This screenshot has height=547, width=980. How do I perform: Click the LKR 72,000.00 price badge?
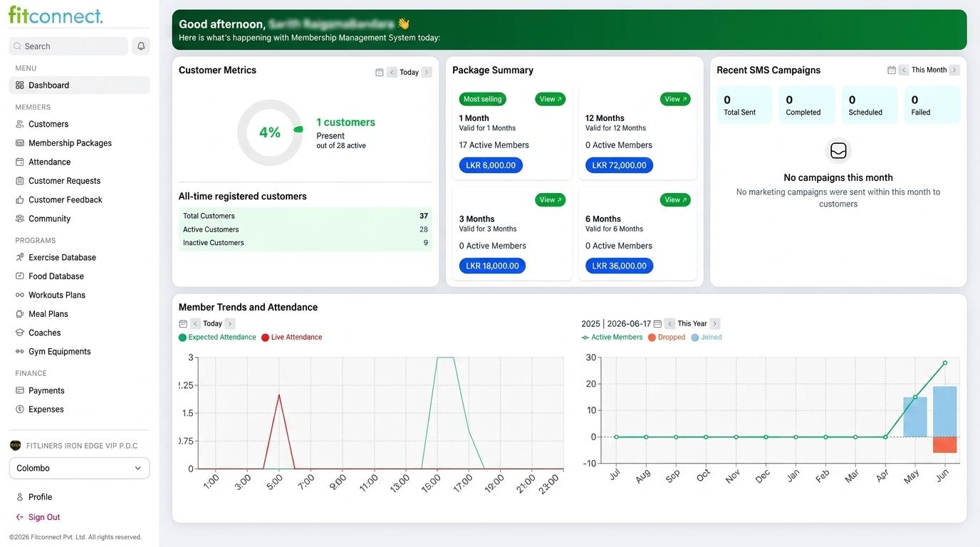pyautogui.click(x=619, y=165)
